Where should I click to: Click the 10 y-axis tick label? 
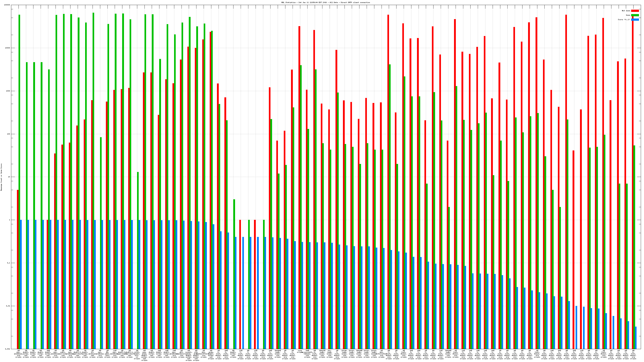tap(9, 177)
